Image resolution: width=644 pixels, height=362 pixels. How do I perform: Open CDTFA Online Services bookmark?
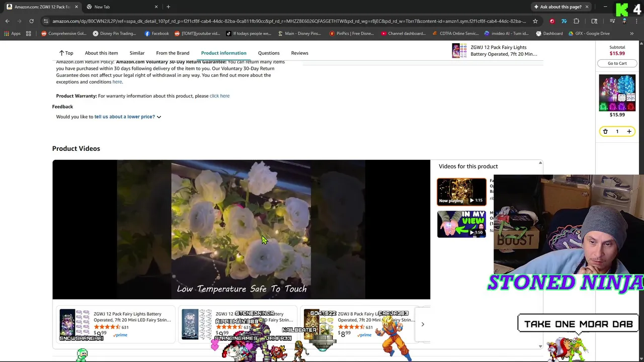click(x=455, y=34)
